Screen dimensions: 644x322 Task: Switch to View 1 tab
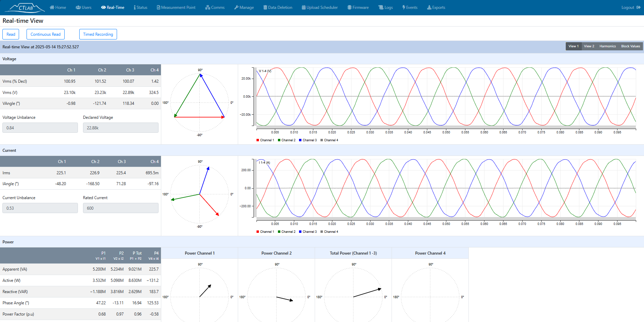point(574,46)
